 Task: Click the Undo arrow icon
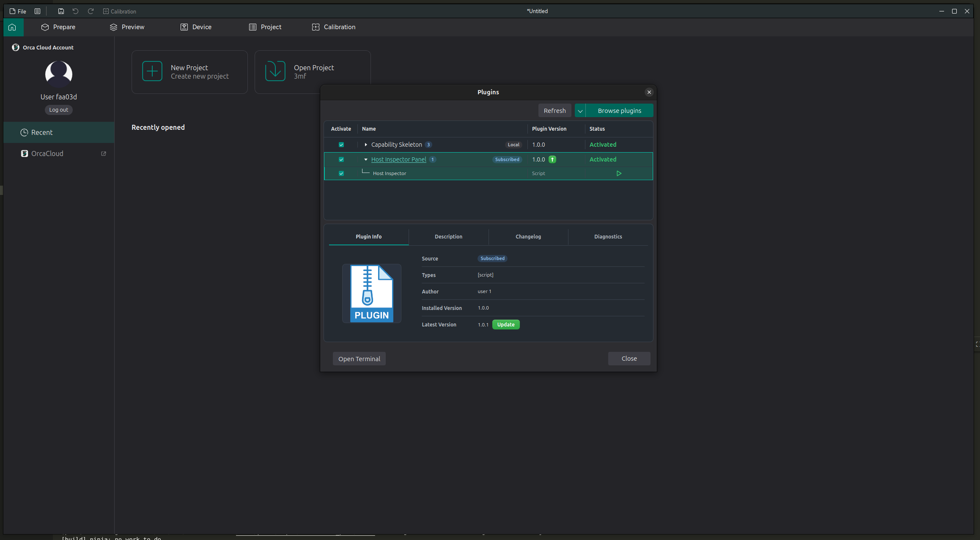click(x=75, y=11)
